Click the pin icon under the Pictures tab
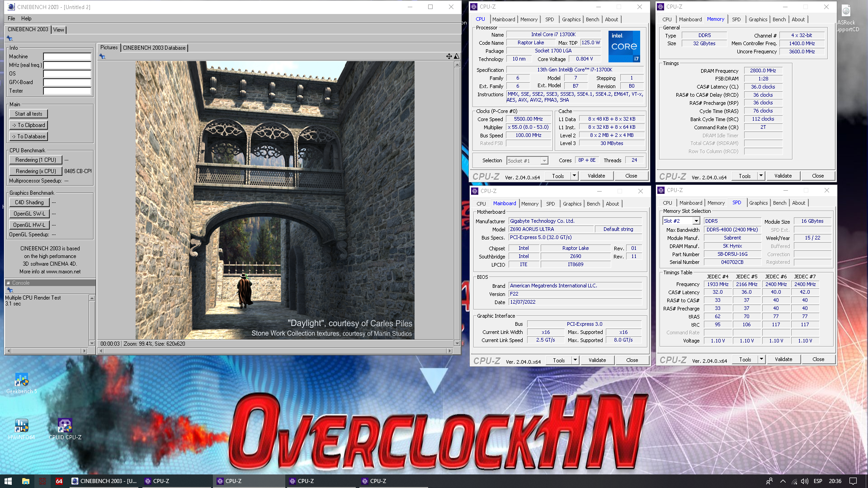Viewport: 868px width, 488px height. coord(102,56)
